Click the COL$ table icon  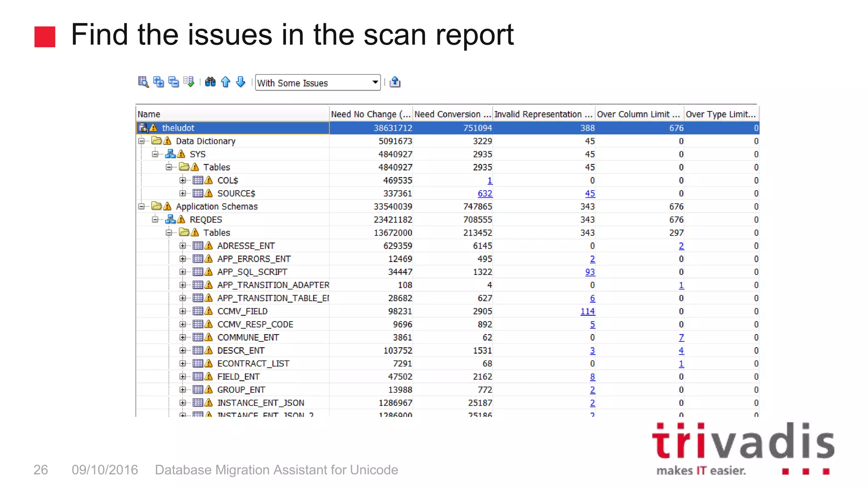coord(198,180)
